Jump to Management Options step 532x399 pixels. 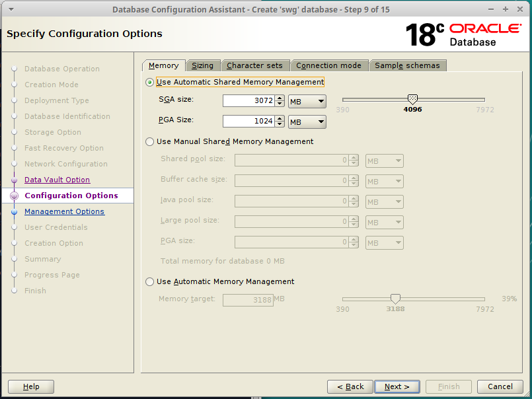(x=65, y=211)
